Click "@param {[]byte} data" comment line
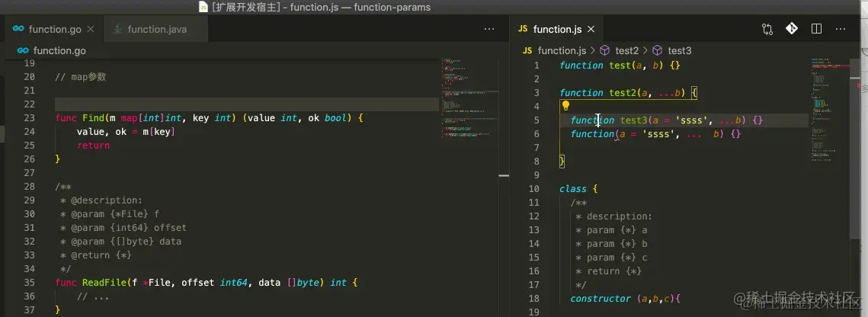This screenshot has height=317, width=868. (x=120, y=242)
